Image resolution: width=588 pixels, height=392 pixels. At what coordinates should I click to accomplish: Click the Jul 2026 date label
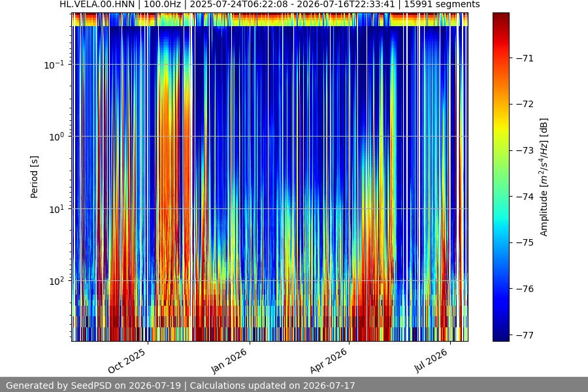[431, 361]
